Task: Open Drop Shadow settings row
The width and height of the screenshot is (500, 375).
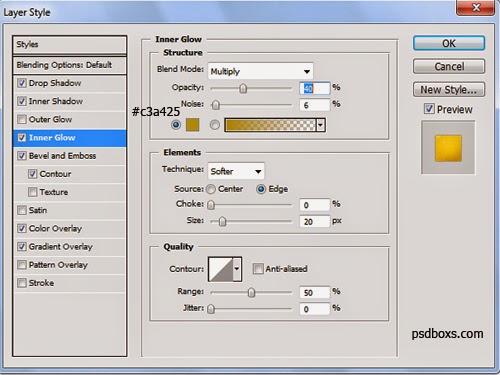Action: coord(70,83)
